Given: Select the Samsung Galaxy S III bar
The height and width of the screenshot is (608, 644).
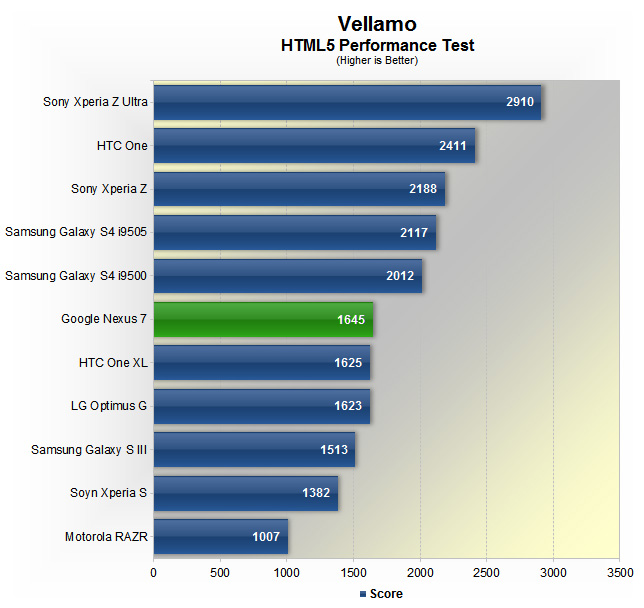Looking at the screenshot, I should pyautogui.click(x=253, y=450).
